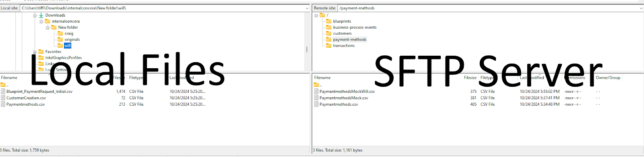Click the business-process-events folder icon
The height and width of the screenshot is (157, 644).
pos(328,27)
